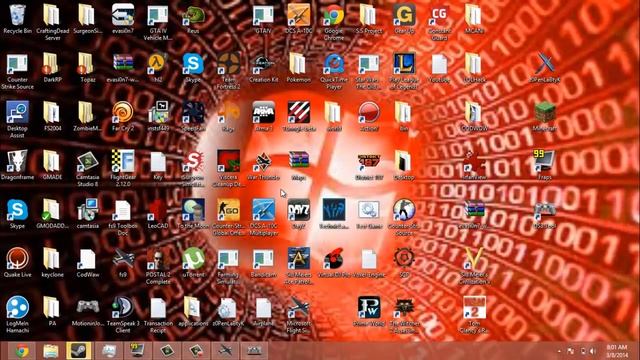The height and width of the screenshot is (360, 640).
Task: Open the FS2004 folder
Action: (52, 116)
